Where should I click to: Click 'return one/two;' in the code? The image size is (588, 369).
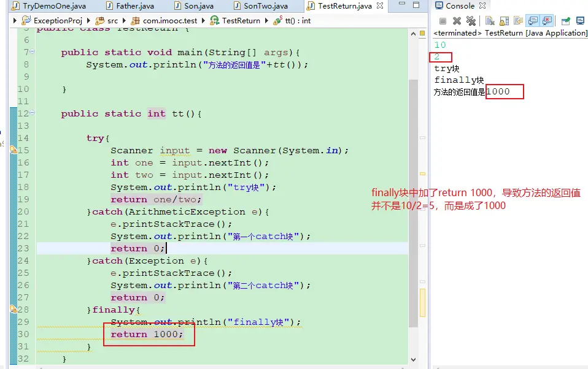[x=156, y=199]
